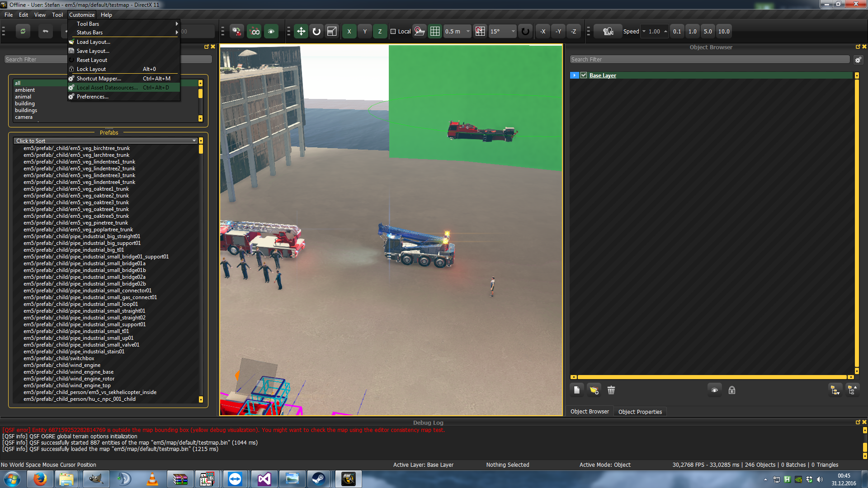The image size is (868, 488).
Task: Decrease camera speed with the down arrow
Action: tap(644, 31)
